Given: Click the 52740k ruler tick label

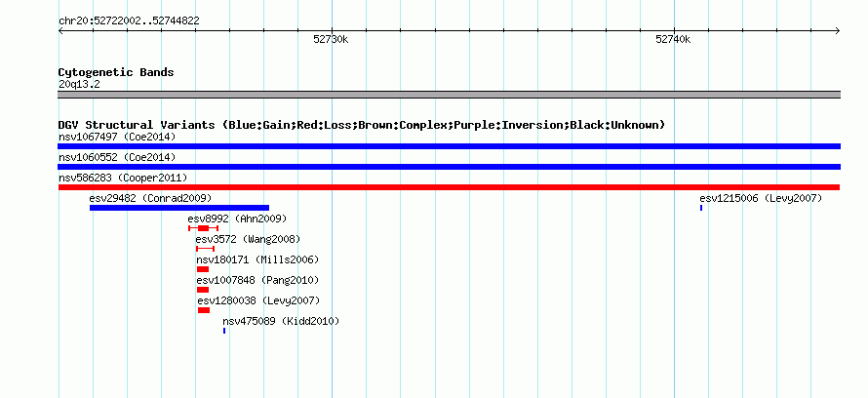Looking at the screenshot, I should click(x=673, y=39).
